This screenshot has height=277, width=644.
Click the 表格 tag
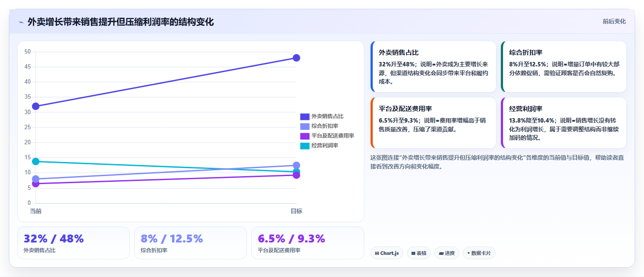point(419,253)
